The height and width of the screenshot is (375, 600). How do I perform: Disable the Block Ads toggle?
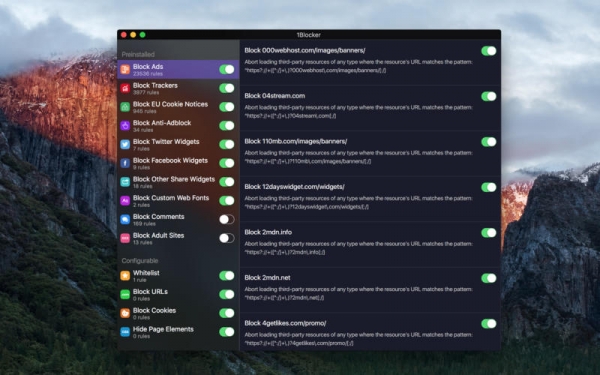tap(227, 69)
